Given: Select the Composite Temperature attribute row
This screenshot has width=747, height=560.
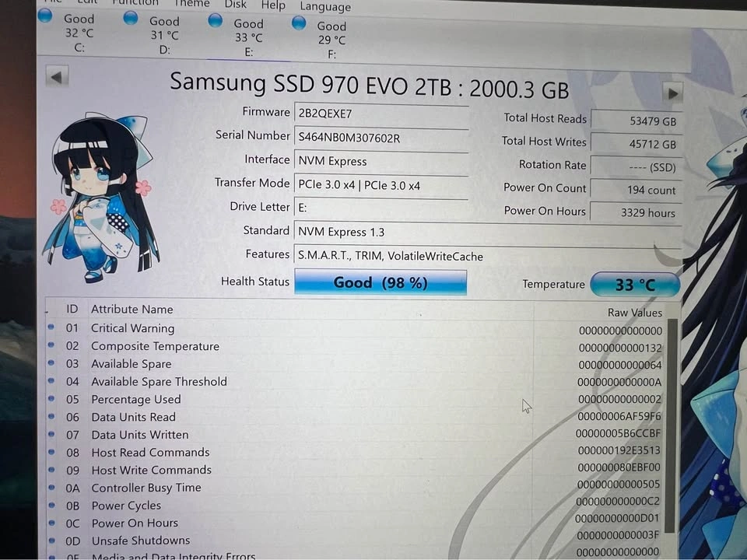Looking at the screenshot, I should [x=355, y=347].
